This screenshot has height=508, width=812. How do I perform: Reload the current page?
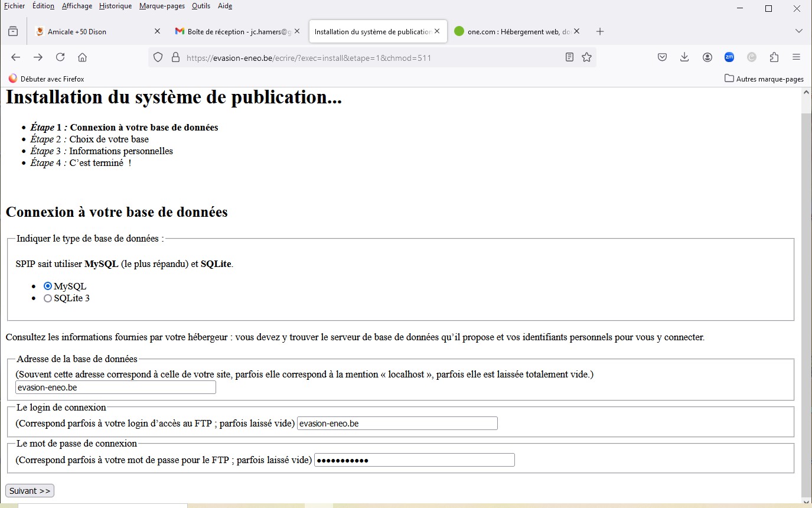click(x=60, y=57)
